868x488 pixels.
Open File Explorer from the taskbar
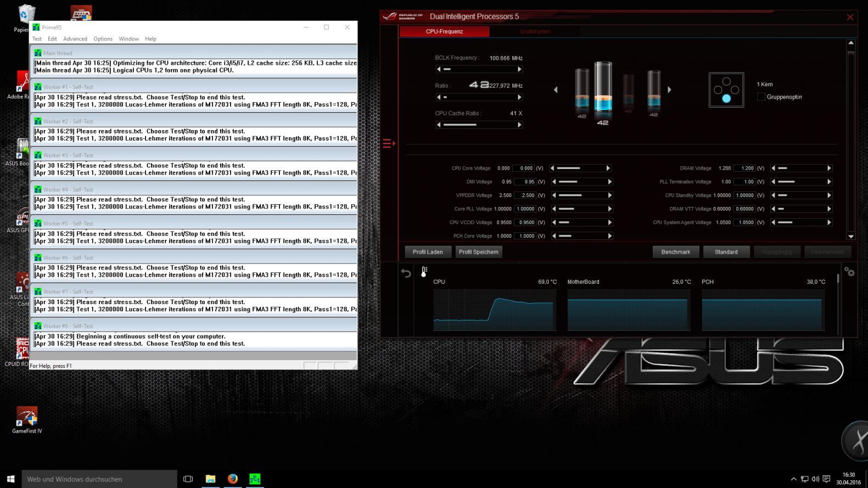(210, 479)
